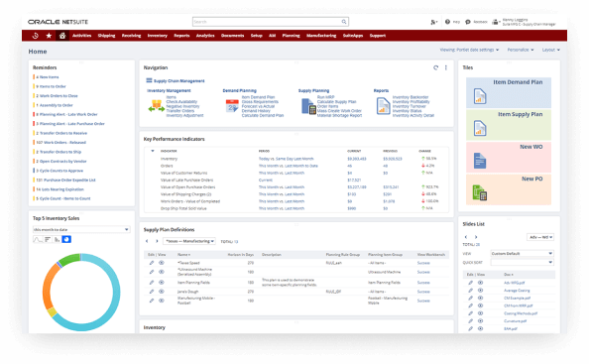Click the Inventory Management box-arrows icon
The height and width of the screenshot is (364, 589).
click(x=157, y=106)
